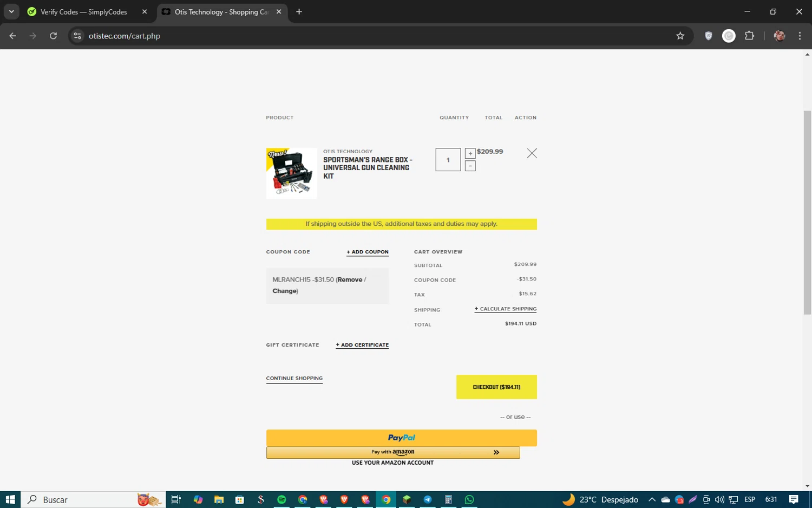Switch to the Verify Codes — SimplyCodes tab
Image resolution: width=812 pixels, height=508 pixels.
[84, 12]
